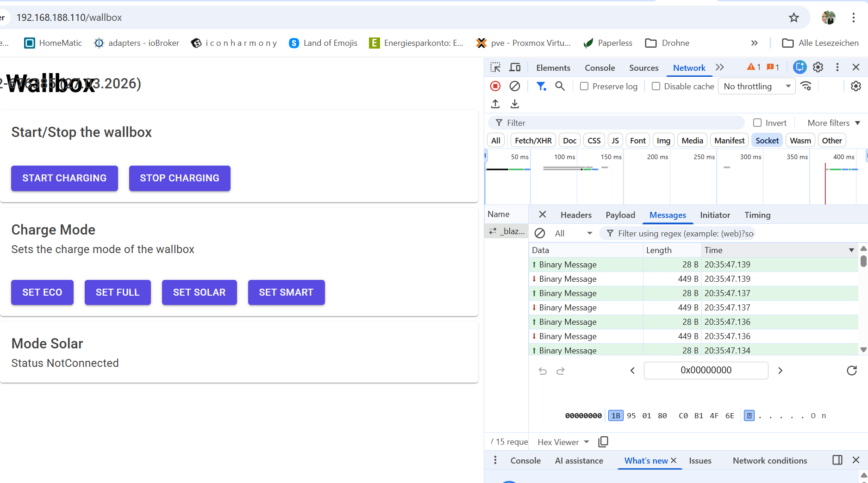Open the No throttling dropdown

click(x=756, y=86)
